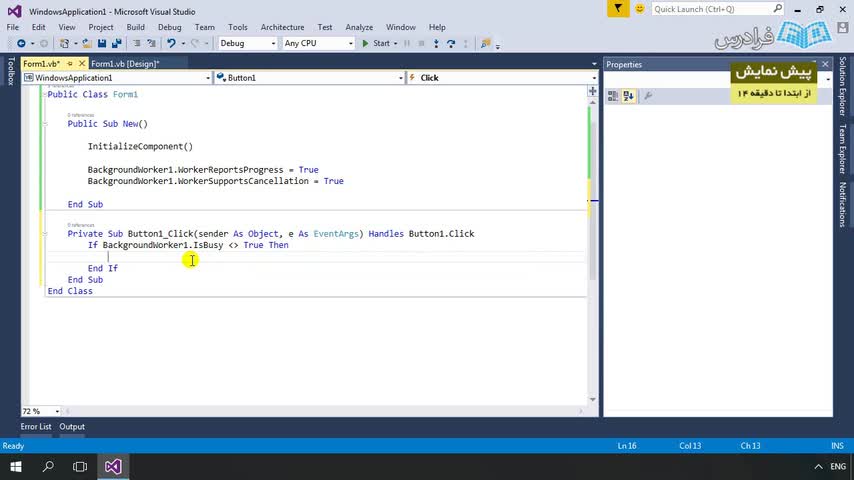Click the Property Pages wrench icon

[x=648, y=96]
